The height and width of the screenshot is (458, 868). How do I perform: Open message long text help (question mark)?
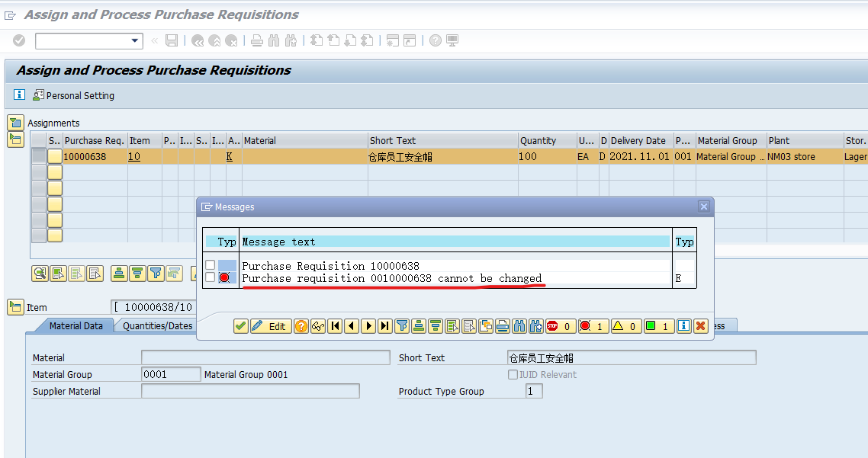(301, 326)
